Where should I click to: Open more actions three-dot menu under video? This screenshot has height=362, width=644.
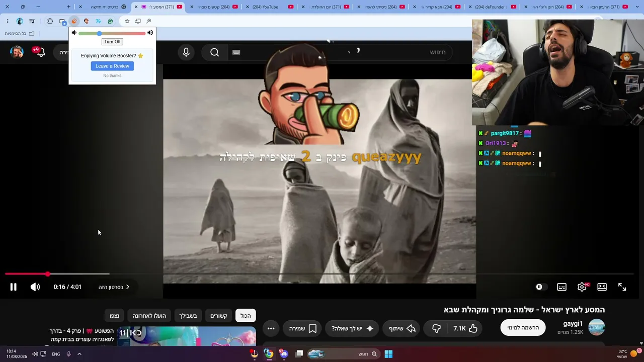click(x=271, y=328)
